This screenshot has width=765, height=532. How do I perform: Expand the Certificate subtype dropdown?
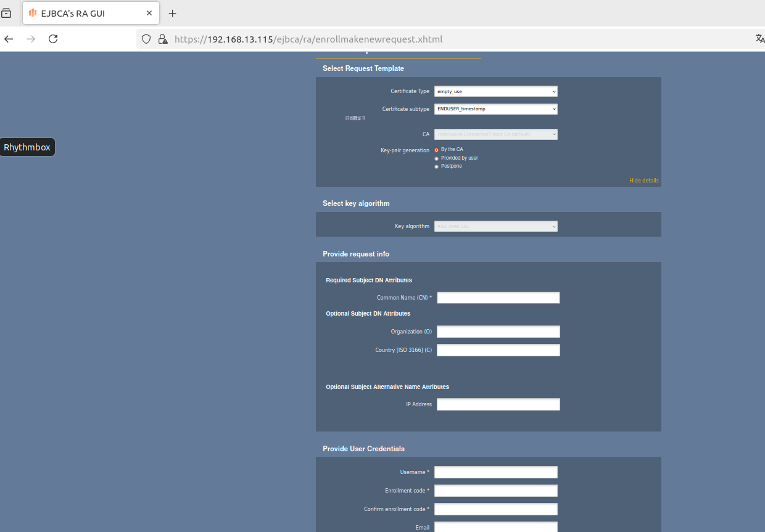pyautogui.click(x=495, y=109)
